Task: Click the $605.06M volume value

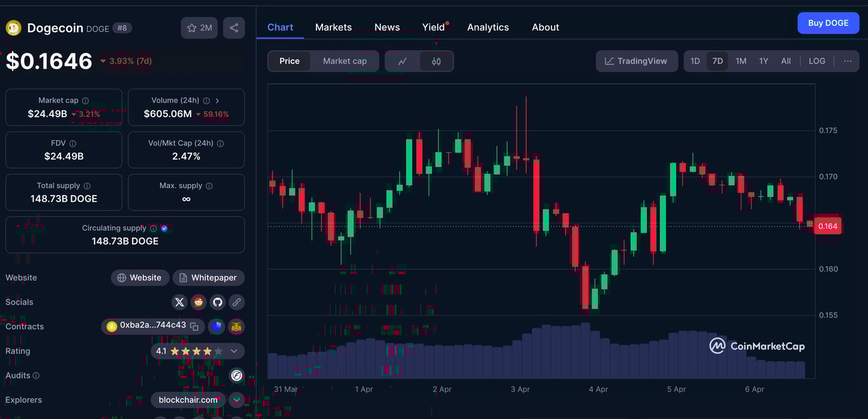Action: pos(168,114)
